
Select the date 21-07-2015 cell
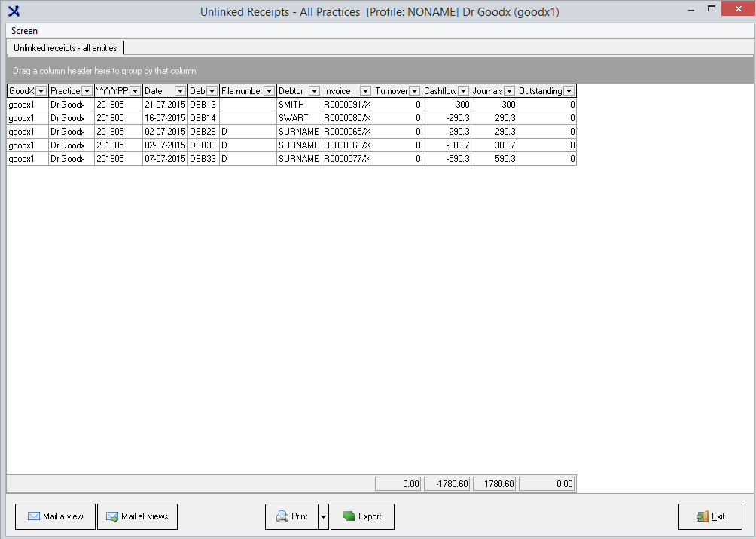pyautogui.click(x=166, y=105)
